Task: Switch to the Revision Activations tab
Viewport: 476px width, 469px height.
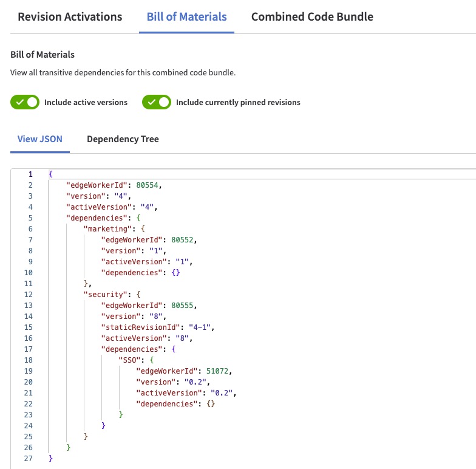Action: [x=70, y=17]
